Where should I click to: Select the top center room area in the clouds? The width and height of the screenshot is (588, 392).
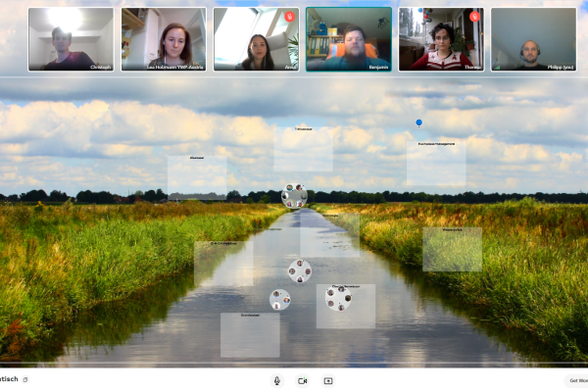[x=304, y=150]
